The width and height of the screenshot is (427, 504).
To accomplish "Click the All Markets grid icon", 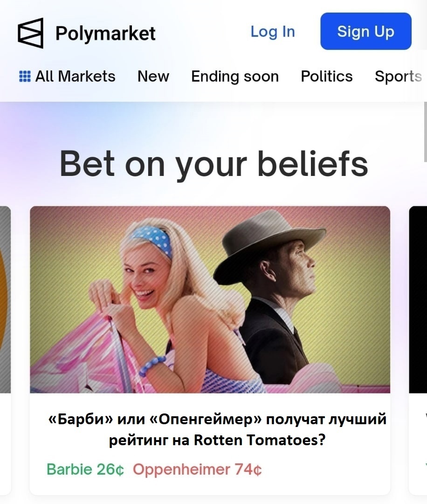I will (x=25, y=76).
